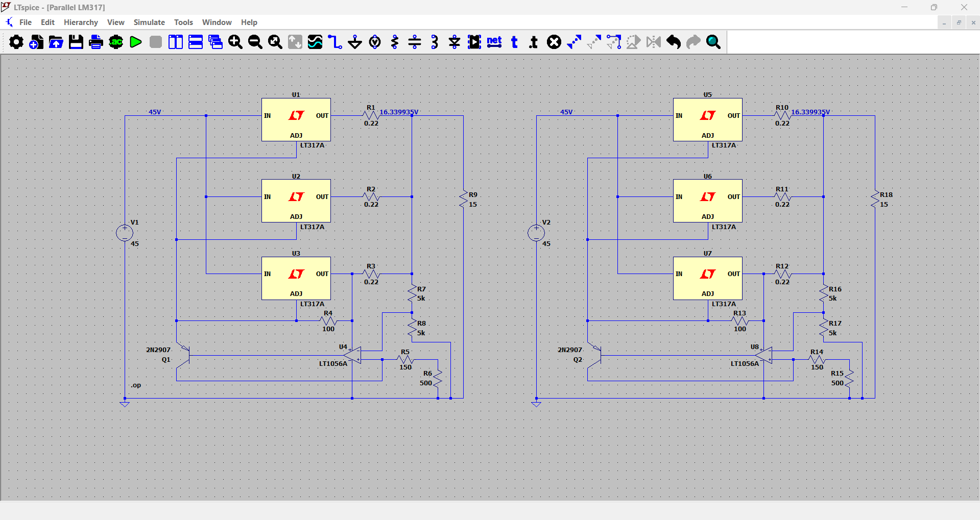Screen dimensions: 980x520
Task: Open the Edit menu
Action: pos(47,22)
